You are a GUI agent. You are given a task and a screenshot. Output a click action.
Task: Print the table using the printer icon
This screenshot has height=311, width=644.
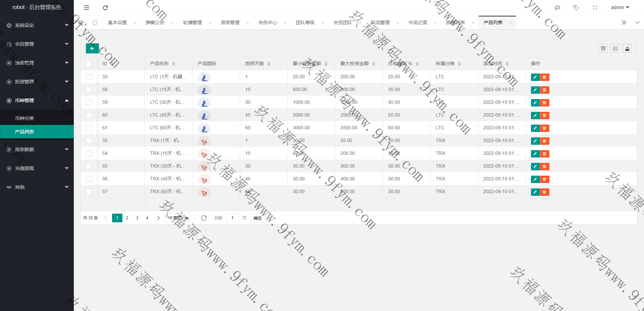click(x=615, y=49)
